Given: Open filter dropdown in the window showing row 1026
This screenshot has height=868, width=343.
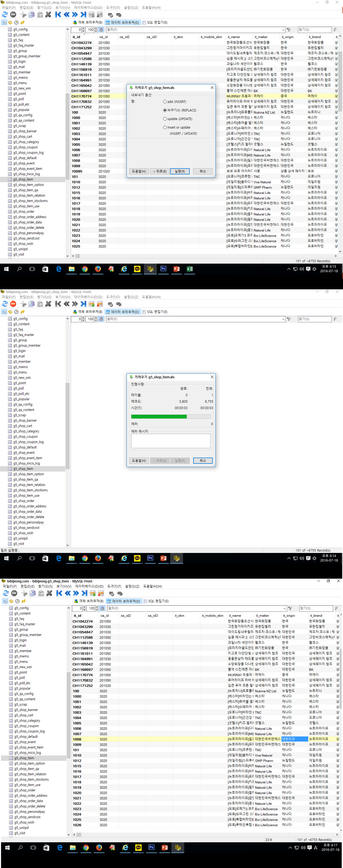Looking at the screenshot, I should point(285,609).
